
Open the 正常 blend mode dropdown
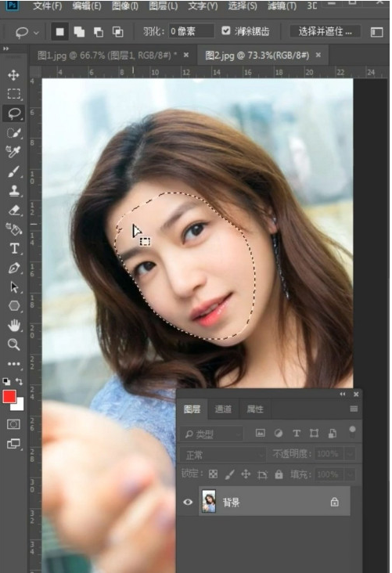[x=222, y=455]
